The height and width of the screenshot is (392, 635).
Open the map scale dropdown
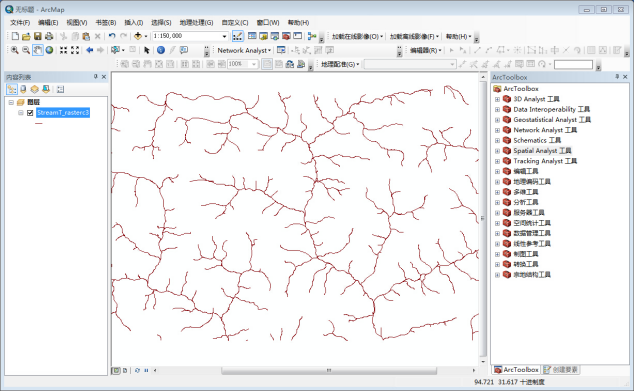coord(224,36)
